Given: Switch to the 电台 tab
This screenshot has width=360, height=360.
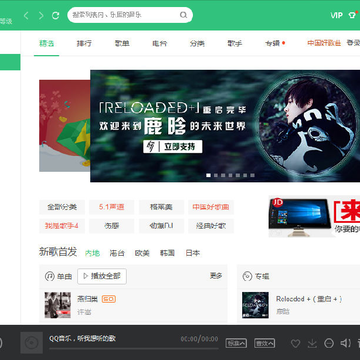Looking at the screenshot, I should (x=159, y=43).
